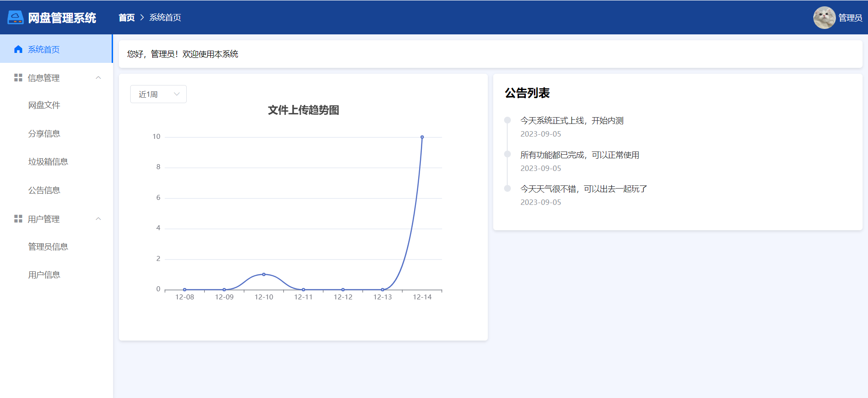
Task: Open the 近1周 time range dropdown
Action: (158, 94)
